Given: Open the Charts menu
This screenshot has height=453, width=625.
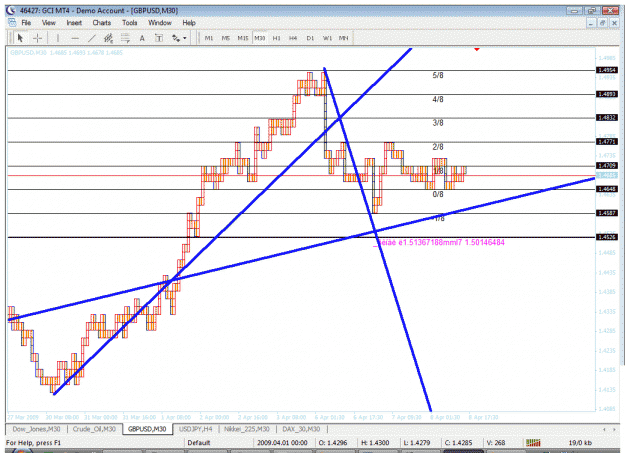Looking at the screenshot, I should tap(102, 23).
